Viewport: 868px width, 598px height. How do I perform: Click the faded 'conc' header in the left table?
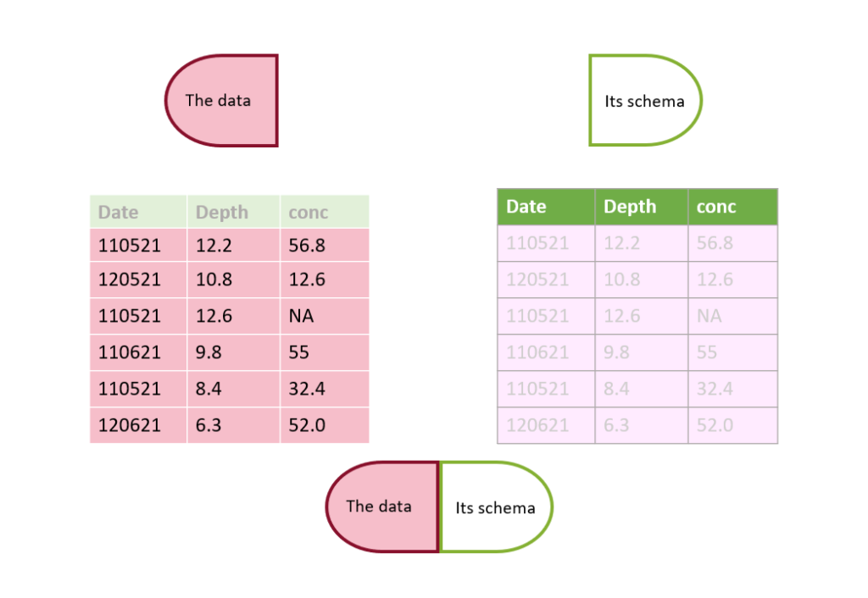(325, 212)
